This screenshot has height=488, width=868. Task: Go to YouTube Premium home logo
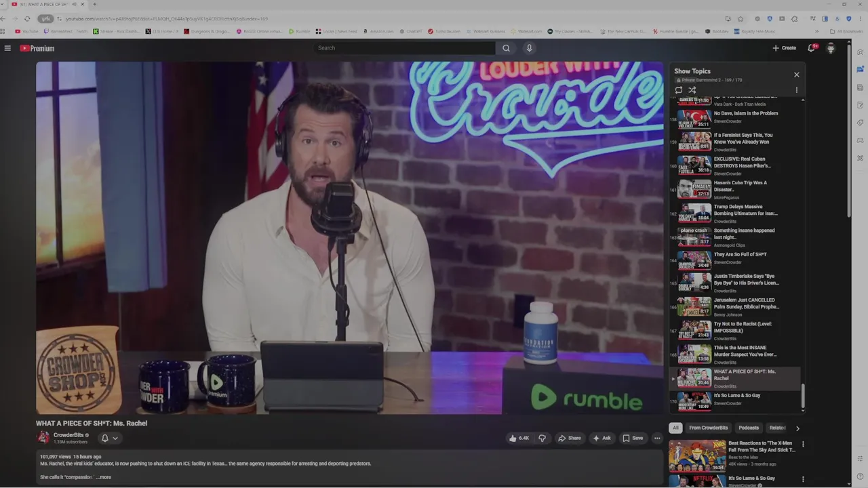click(37, 48)
